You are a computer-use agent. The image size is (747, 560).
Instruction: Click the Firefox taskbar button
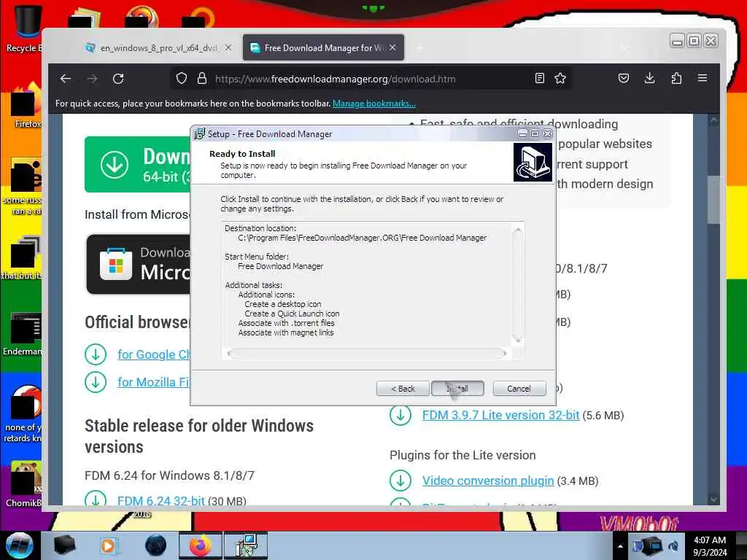[x=200, y=545]
